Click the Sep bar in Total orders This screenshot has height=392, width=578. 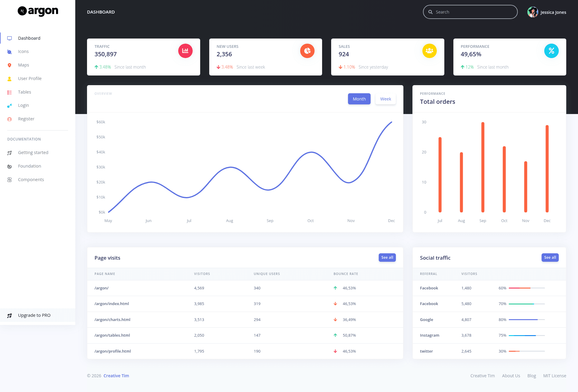coord(483,167)
